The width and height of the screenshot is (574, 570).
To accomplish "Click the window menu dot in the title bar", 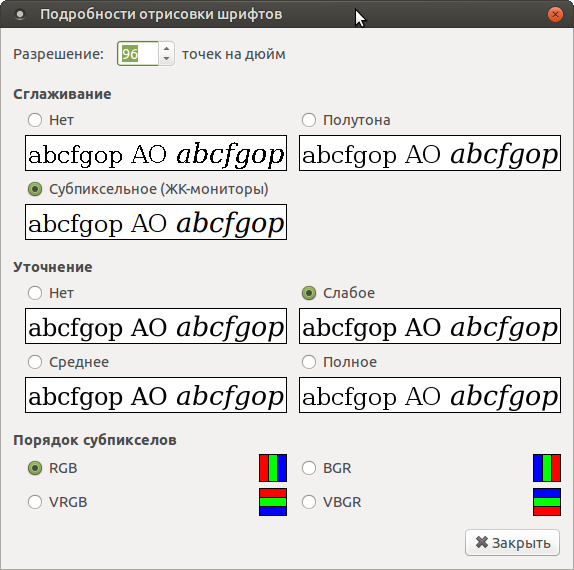I will pos(20,15).
